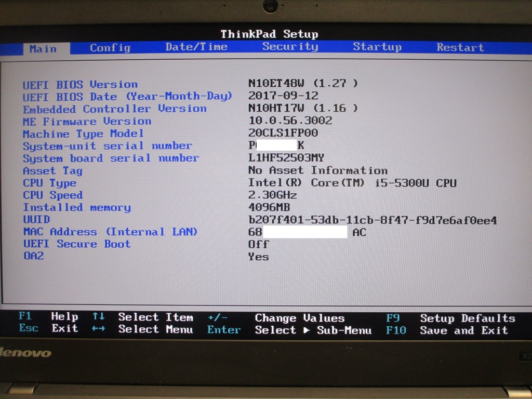Go to the Security tab
This screenshot has width=532, height=399.
click(x=290, y=46)
